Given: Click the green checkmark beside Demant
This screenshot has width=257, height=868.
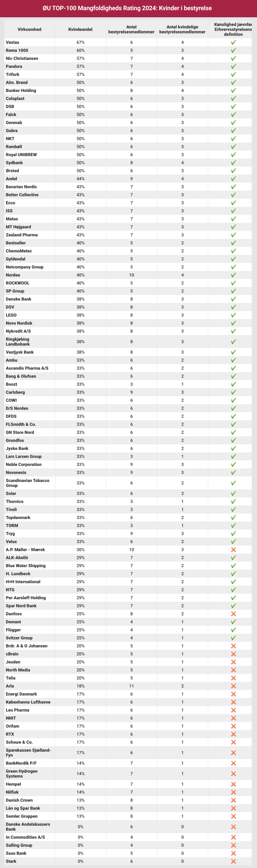Looking at the screenshot, I should pyautogui.click(x=233, y=622).
